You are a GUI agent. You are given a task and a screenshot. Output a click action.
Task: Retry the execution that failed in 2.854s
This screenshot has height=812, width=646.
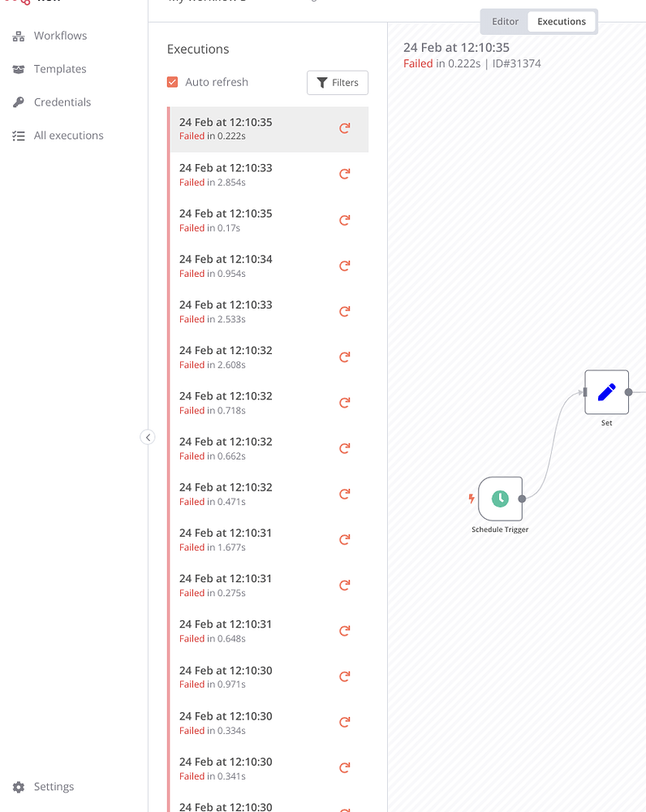click(x=344, y=174)
